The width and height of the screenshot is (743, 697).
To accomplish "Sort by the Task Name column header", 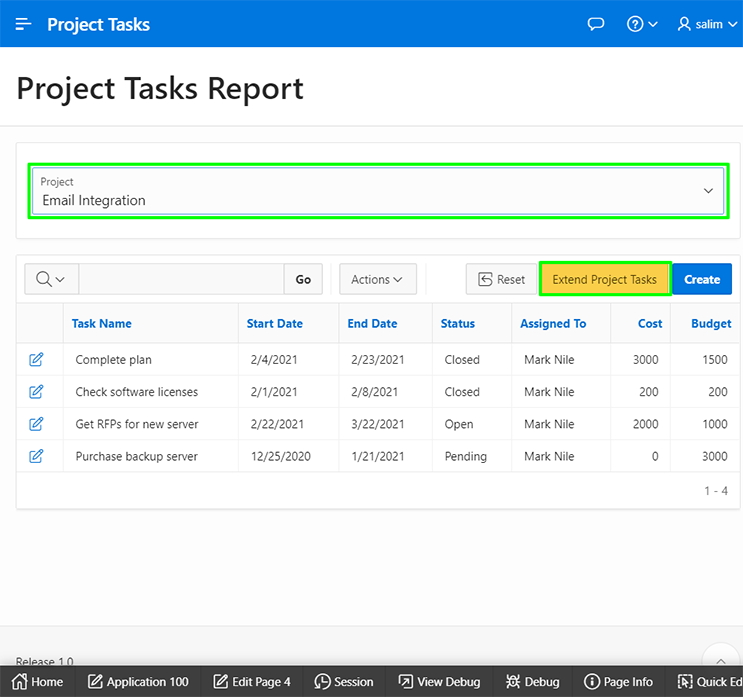I will coord(101,324).
